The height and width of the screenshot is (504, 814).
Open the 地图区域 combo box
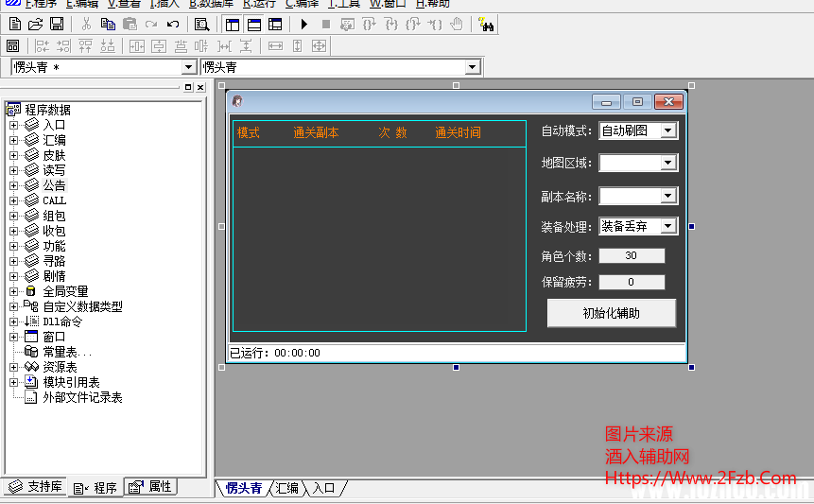[668, 163]
